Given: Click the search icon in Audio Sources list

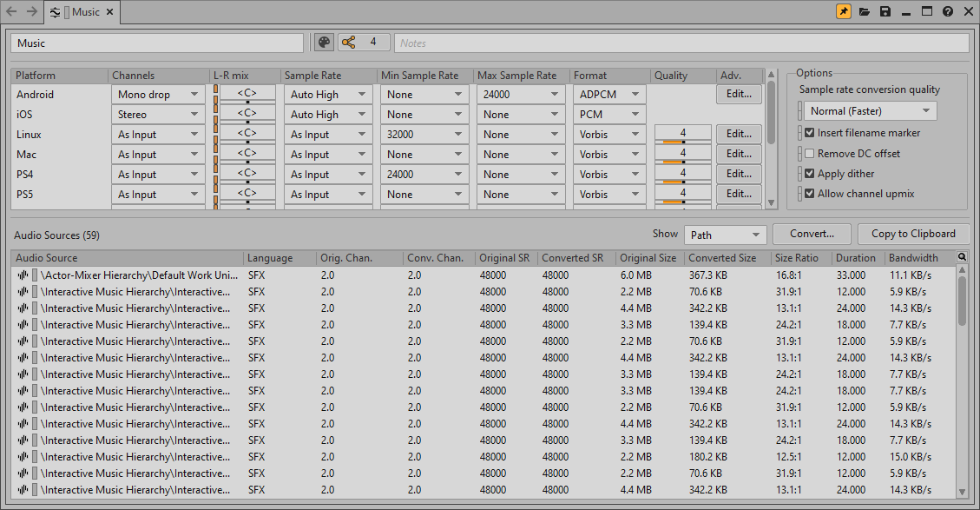Looking at the screenshot, I should 962,257.
